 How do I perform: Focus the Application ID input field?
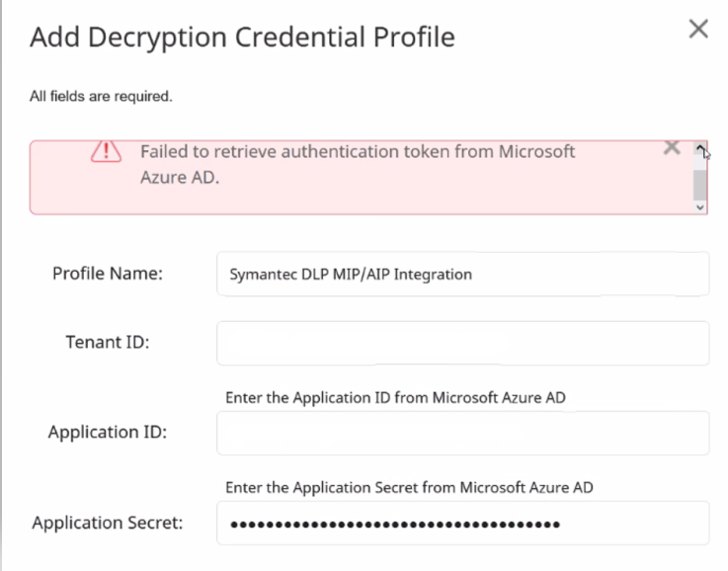[x=463, y=433]
